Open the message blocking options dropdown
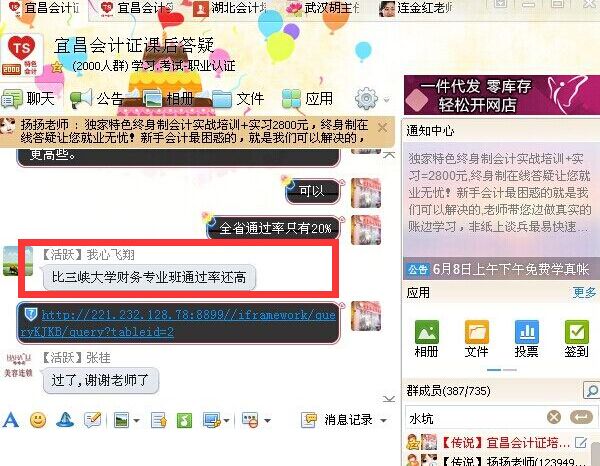Image resolution: width=600 pixels, height=466 pixels. [x=267, y=420]
